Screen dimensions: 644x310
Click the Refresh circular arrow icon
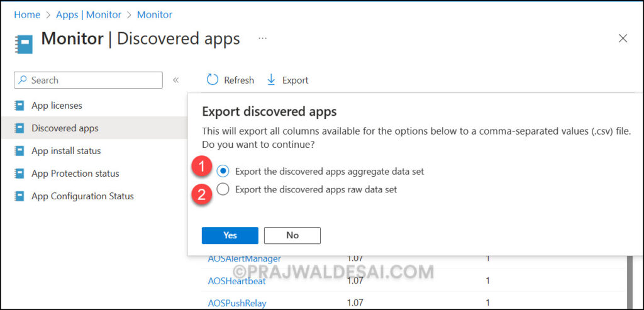coord(213,80)
